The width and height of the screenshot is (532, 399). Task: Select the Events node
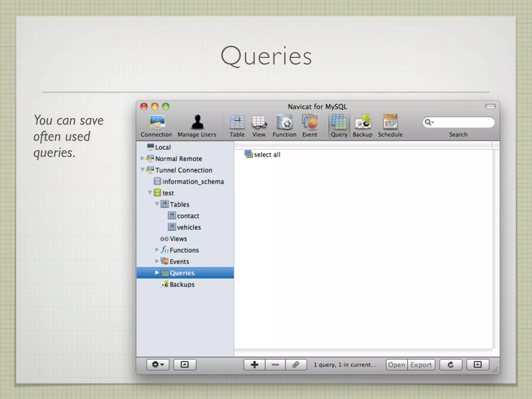pyautogui.click(x=179, y=262)
